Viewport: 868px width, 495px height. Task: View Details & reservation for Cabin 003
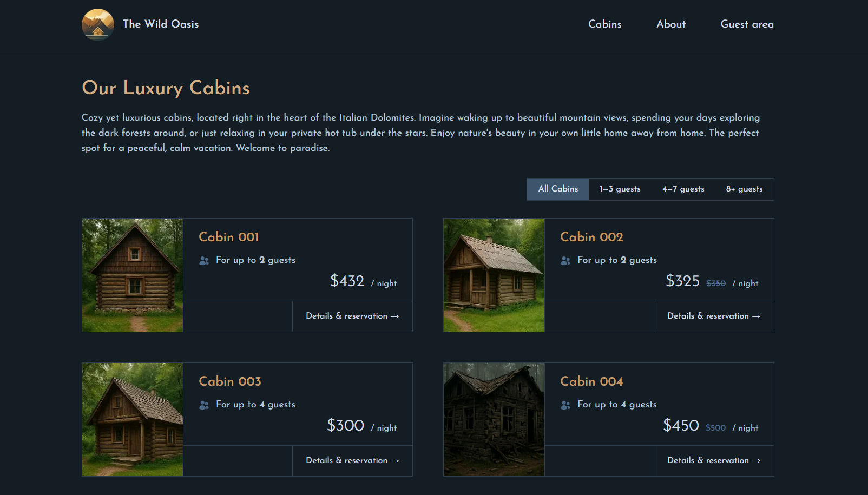coord(352,461)
